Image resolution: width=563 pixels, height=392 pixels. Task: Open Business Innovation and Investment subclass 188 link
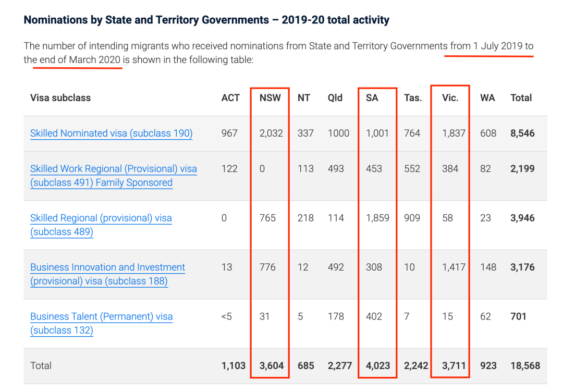coord(107,274)
